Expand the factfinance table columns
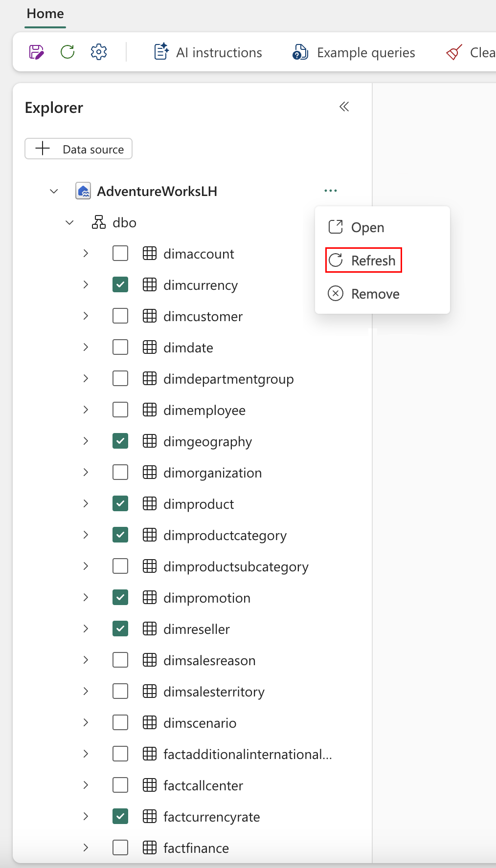The height and width of the screenshot is (868, 496). tap(86, 848)
